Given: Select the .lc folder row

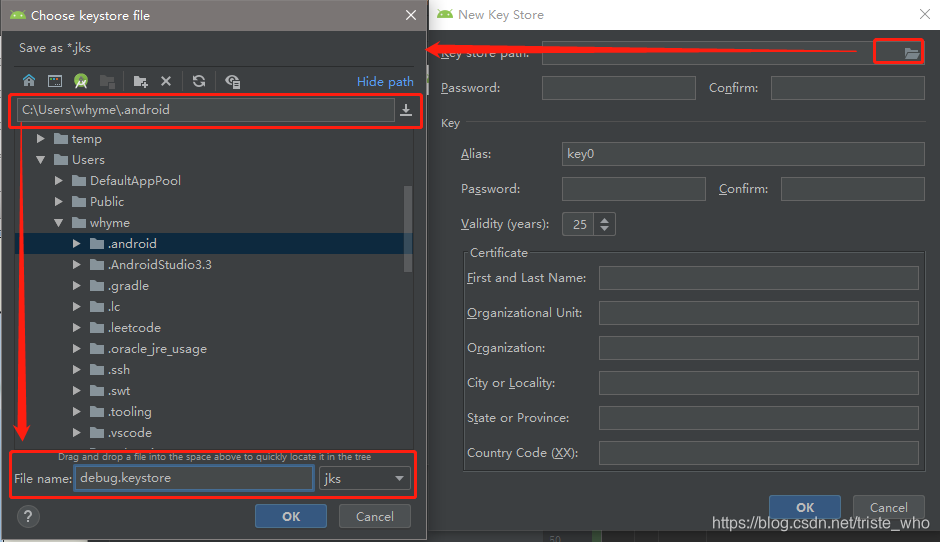Looking at the screenshot, I should pos(213,306).
